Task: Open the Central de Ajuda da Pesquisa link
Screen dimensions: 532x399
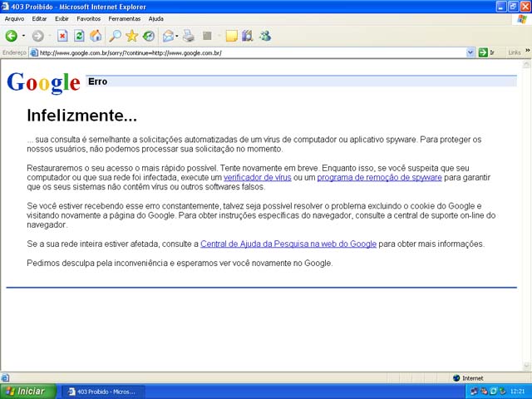Action: (288, 244)
